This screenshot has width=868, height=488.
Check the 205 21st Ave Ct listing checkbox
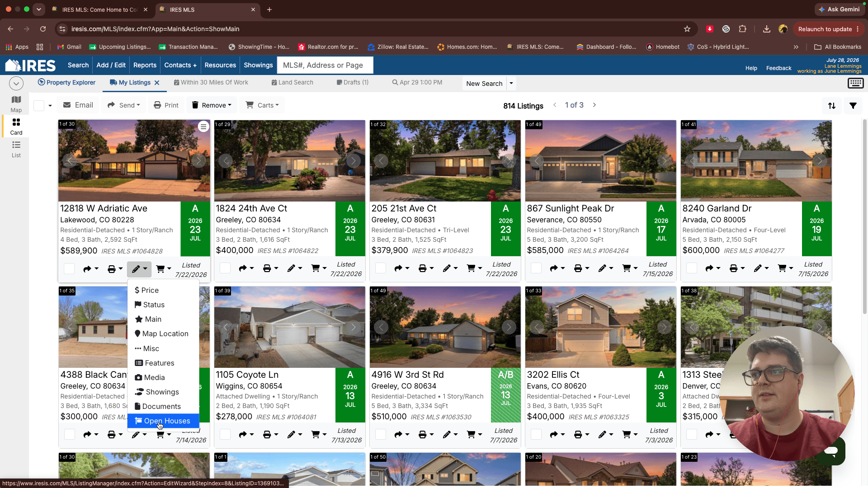point(381,268)
